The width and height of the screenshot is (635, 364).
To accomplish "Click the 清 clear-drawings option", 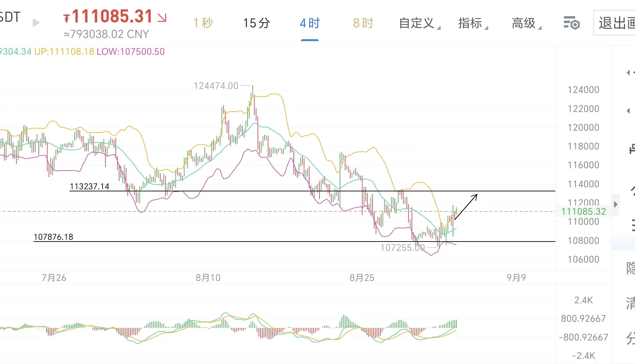I will 630,303.
